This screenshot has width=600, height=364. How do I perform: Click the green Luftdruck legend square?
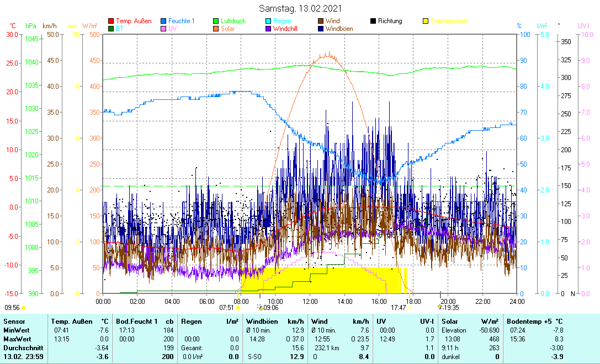tap(216, 22)
